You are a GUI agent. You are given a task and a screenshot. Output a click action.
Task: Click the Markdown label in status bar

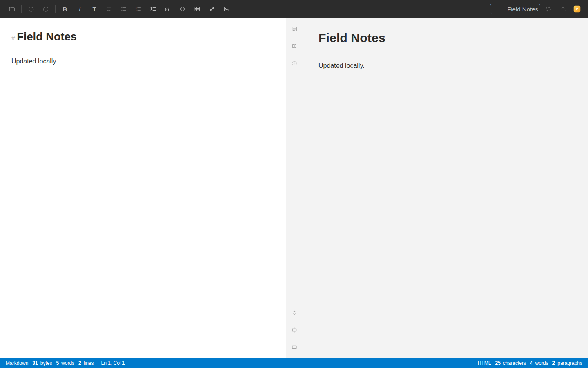tap(17, 363)
